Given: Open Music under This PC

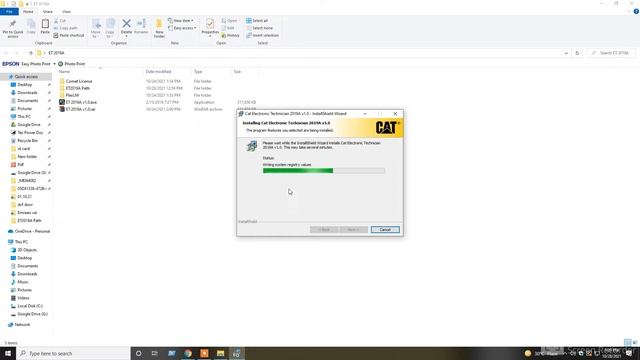Looking at the screenshot, I should [23, 282].
